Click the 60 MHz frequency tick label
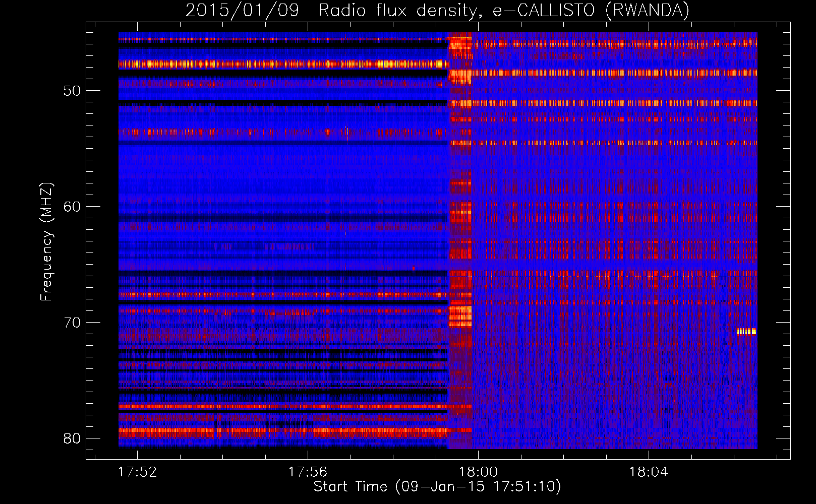The image size is (816, 504). coord(72,207)
